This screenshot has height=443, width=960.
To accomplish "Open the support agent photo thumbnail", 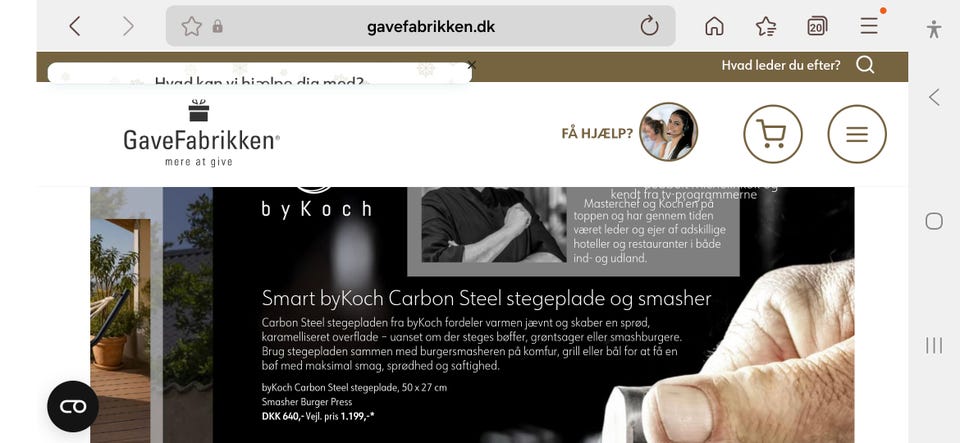I will click(x=669, y=132).
